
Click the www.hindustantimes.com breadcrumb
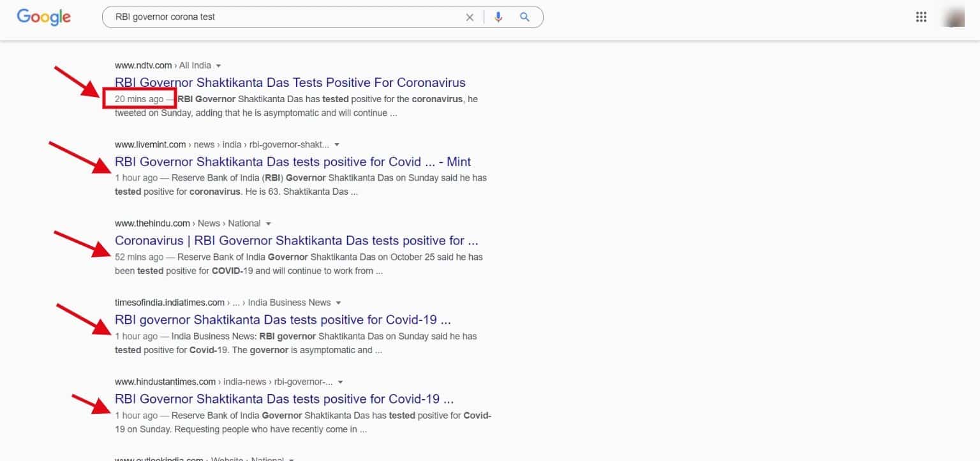pyautogui.click(x=224, y=382)
